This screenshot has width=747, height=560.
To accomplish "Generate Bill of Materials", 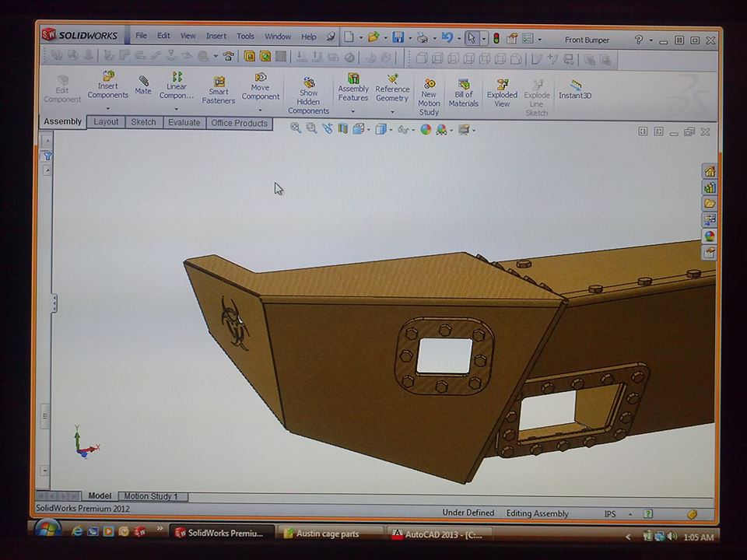I will pos(464,93).
